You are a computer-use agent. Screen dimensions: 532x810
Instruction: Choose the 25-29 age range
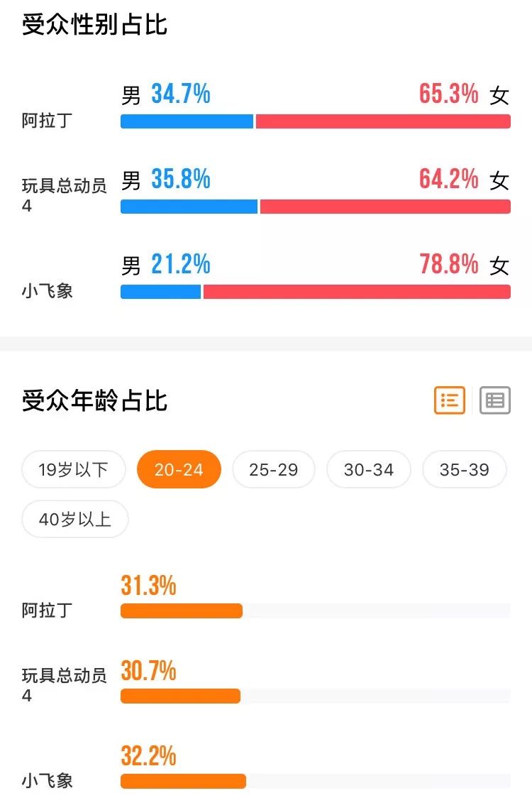(x=274, y=469)
